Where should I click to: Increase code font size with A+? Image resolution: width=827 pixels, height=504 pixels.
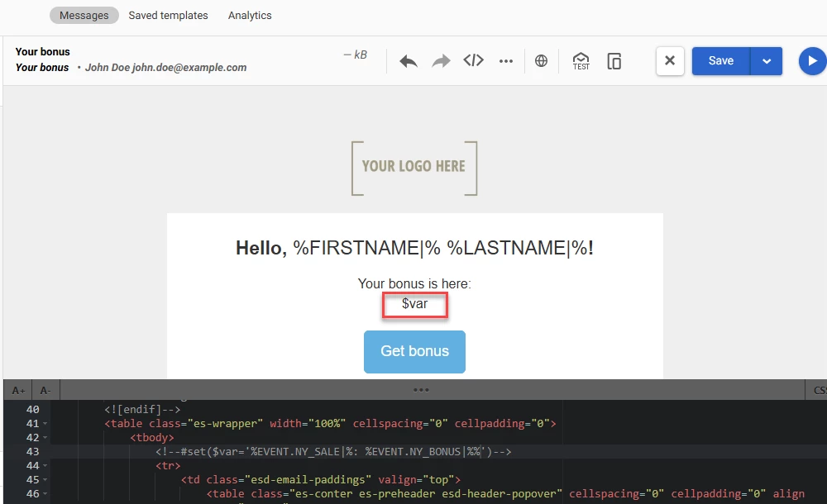(x=18, y=390)
